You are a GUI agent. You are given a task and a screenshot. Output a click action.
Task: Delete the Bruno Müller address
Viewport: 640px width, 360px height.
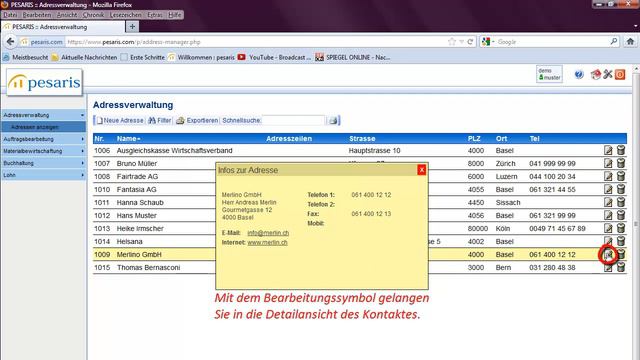[x=621, y=163]
